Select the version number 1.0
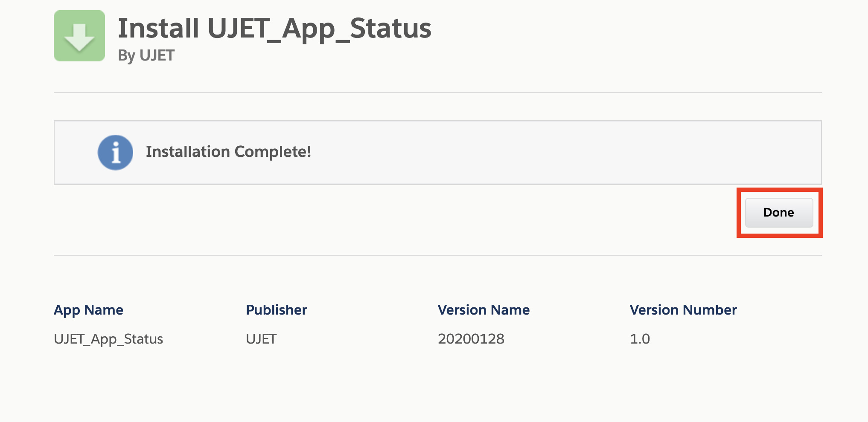 [640, 339]
